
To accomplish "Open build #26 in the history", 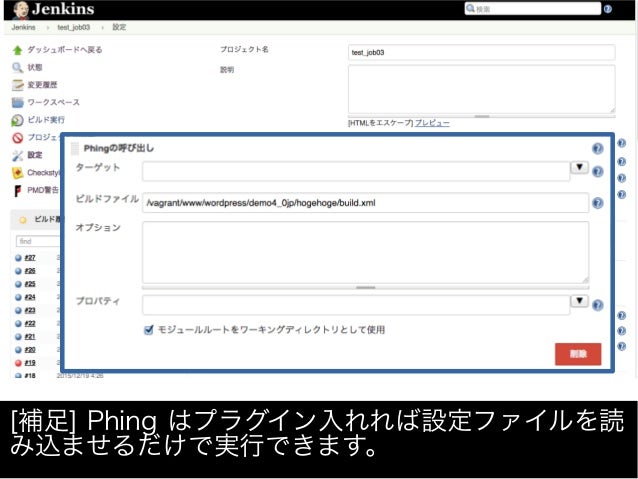I will click(30, 271).
